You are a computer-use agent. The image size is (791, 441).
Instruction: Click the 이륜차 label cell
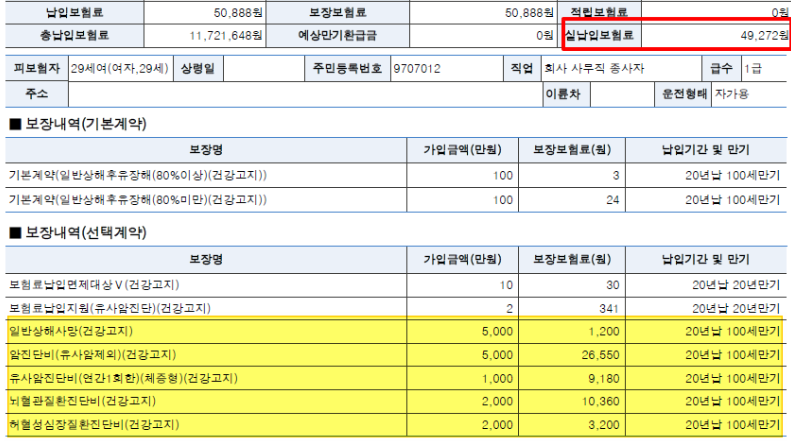click(567, 94)
